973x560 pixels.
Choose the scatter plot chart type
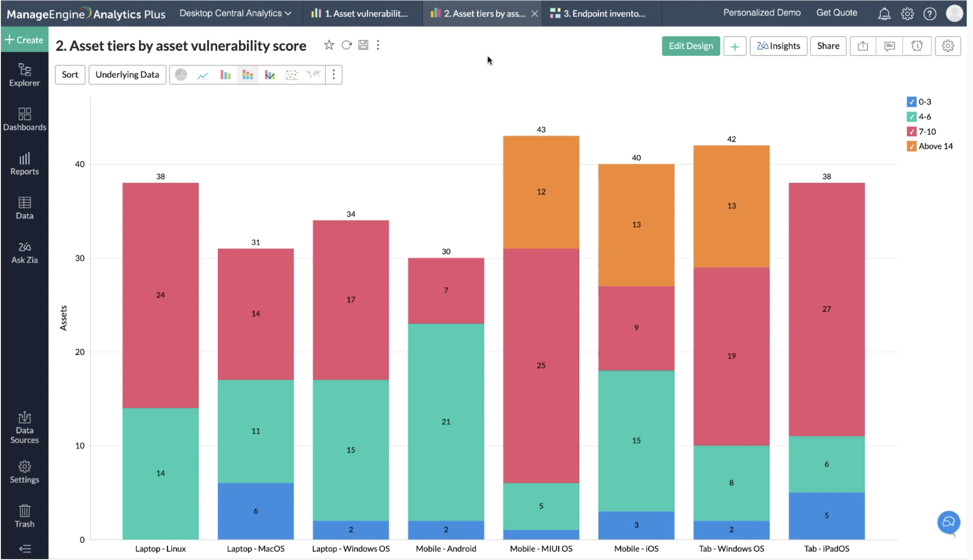click(292, 75)
